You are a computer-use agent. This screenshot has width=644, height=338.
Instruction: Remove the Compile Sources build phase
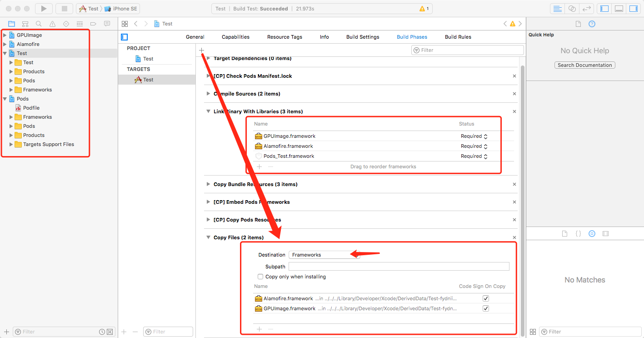pos(514,94)
